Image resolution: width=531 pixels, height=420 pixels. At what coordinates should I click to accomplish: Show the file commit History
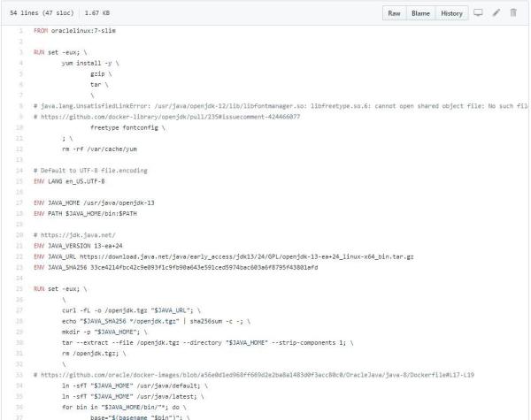pyautogui.click(x=451, y=13)
